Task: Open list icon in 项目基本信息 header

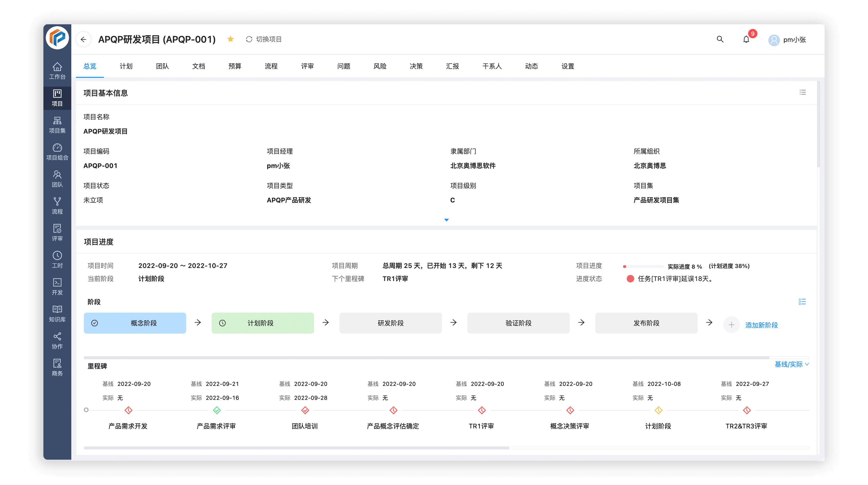Action: 803,92
